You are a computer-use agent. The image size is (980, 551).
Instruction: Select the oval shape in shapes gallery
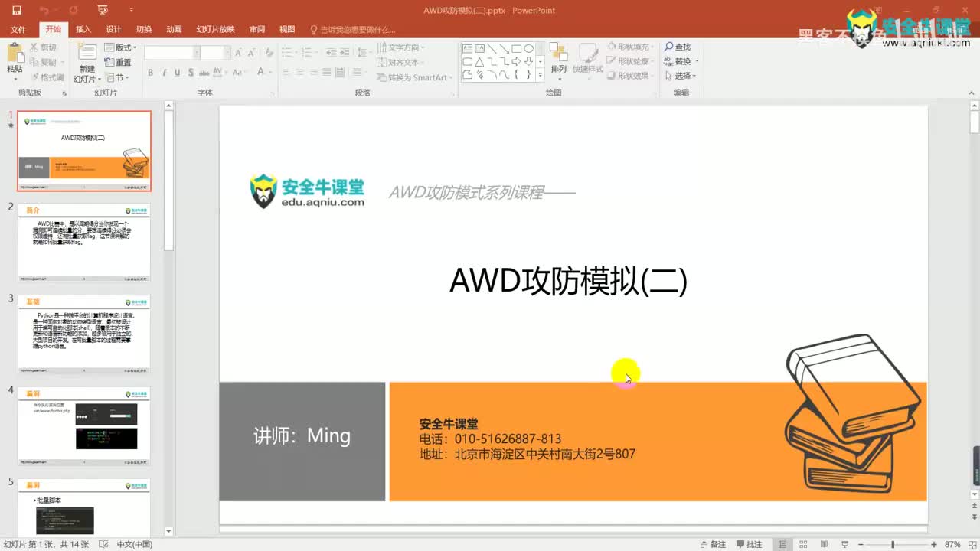point(528,48)
